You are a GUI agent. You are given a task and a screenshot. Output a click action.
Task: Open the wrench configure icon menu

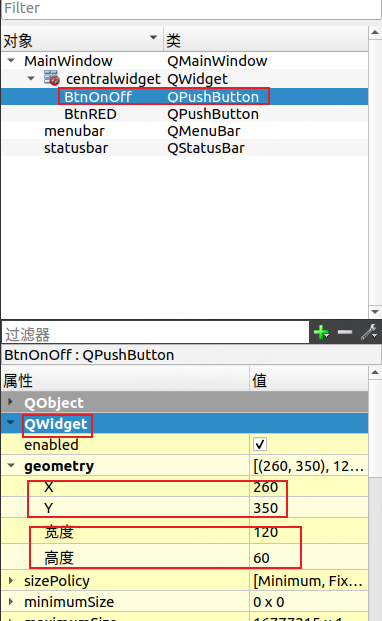[x=369, y=332]
